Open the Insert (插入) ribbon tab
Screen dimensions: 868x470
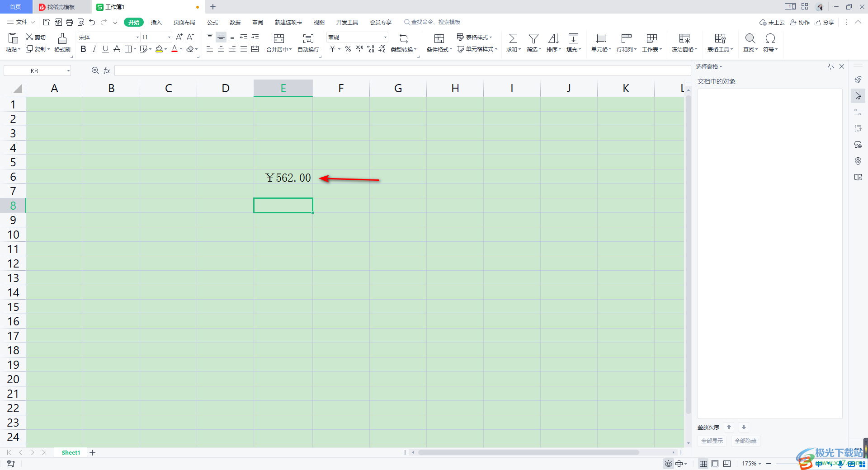coord(156,22)
